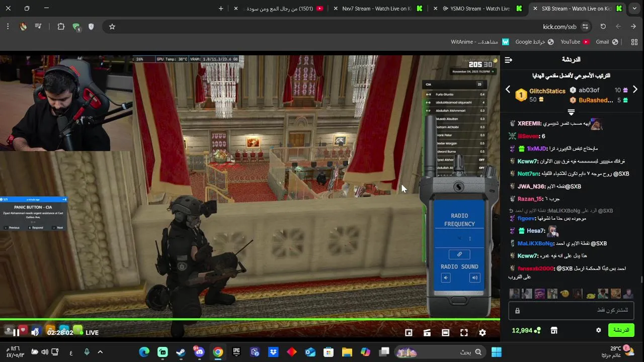Open video player settings gear
644x362 pixels.
[482, 332]
